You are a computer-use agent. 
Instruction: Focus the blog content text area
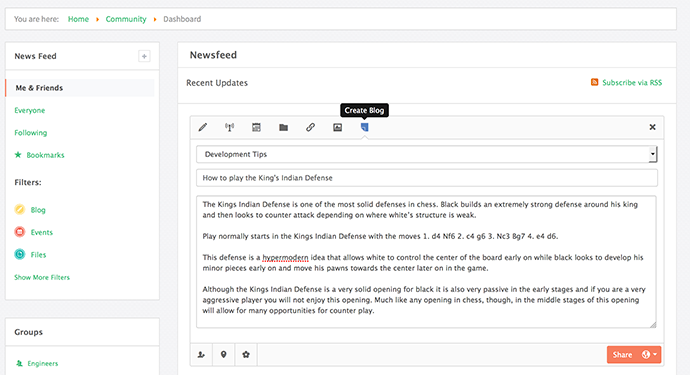coord(426,262)
